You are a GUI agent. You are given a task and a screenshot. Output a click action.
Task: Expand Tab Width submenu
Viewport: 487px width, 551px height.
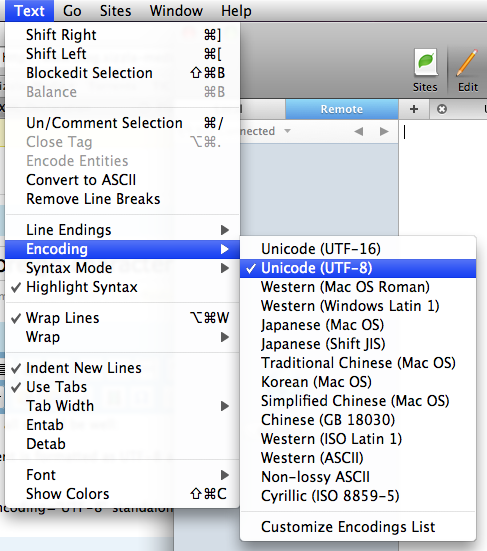coord(122,406)
